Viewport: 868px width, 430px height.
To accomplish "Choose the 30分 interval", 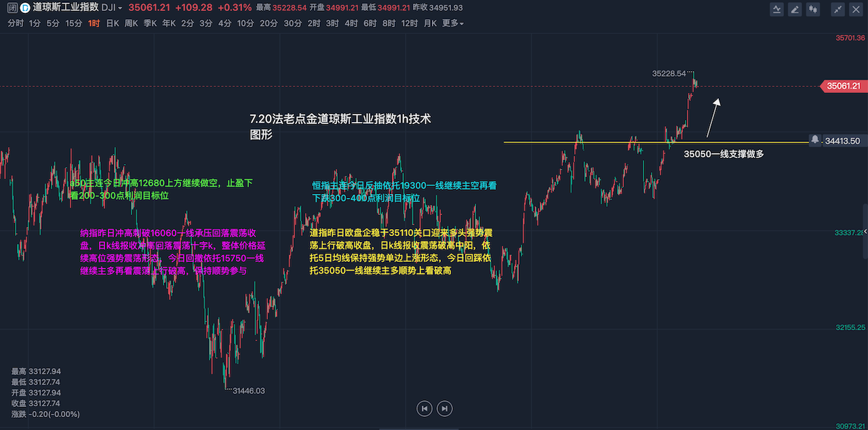I will (x=292, y=23).
